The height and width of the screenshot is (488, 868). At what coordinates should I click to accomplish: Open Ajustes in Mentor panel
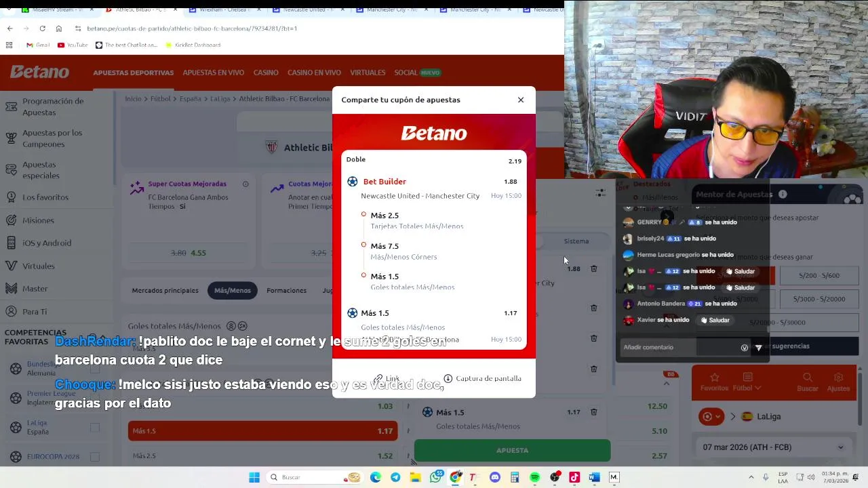pyautogui.click(x=839, y=382)
